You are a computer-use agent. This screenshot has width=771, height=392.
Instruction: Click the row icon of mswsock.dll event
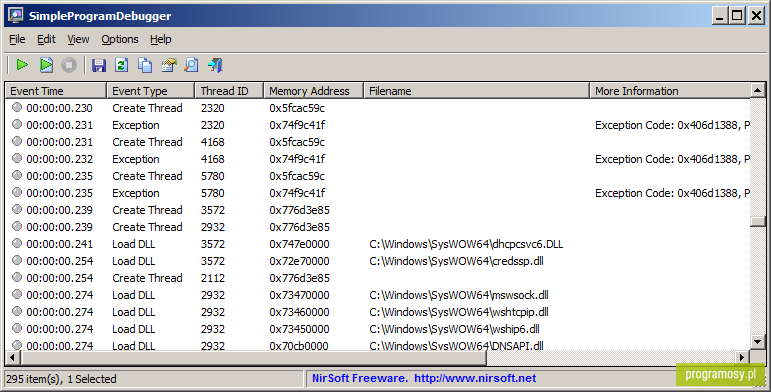coord(17,294)
